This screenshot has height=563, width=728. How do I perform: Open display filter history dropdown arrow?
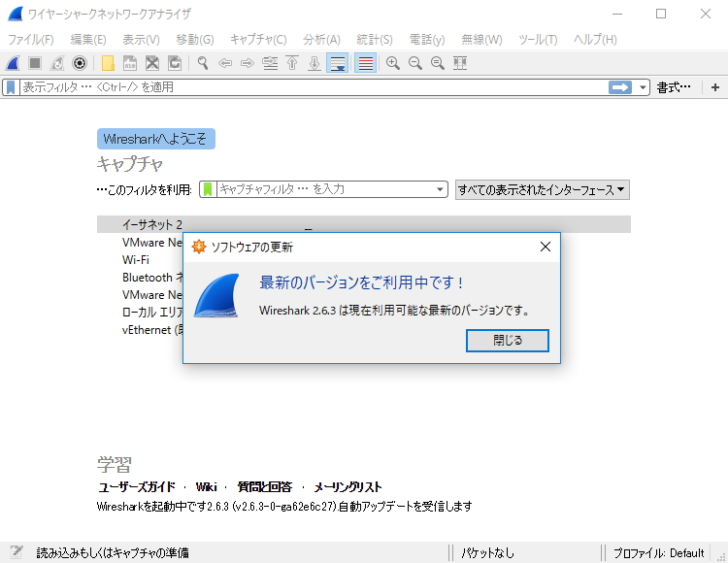[643, 87]
